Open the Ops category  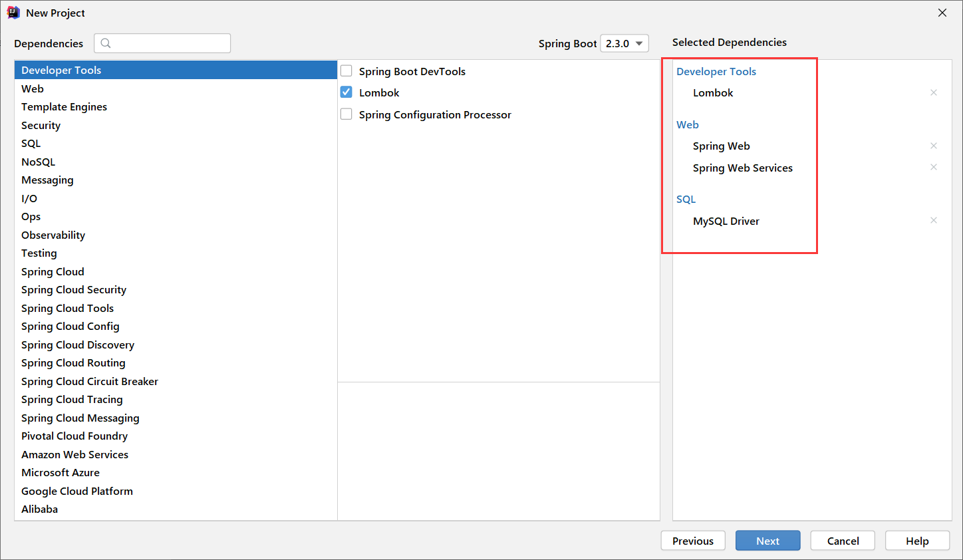(x=176, y=216)
